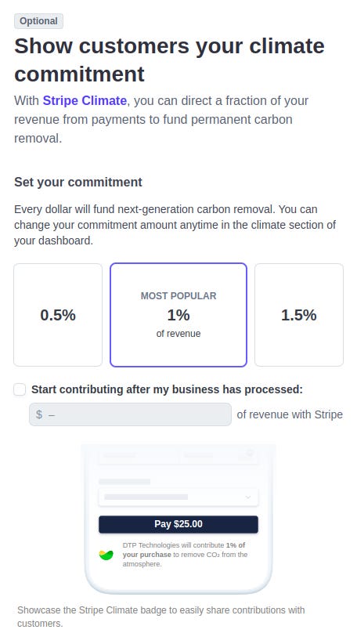Open the Stripe Climate link

pyautogui.click(x=85, y=100)
